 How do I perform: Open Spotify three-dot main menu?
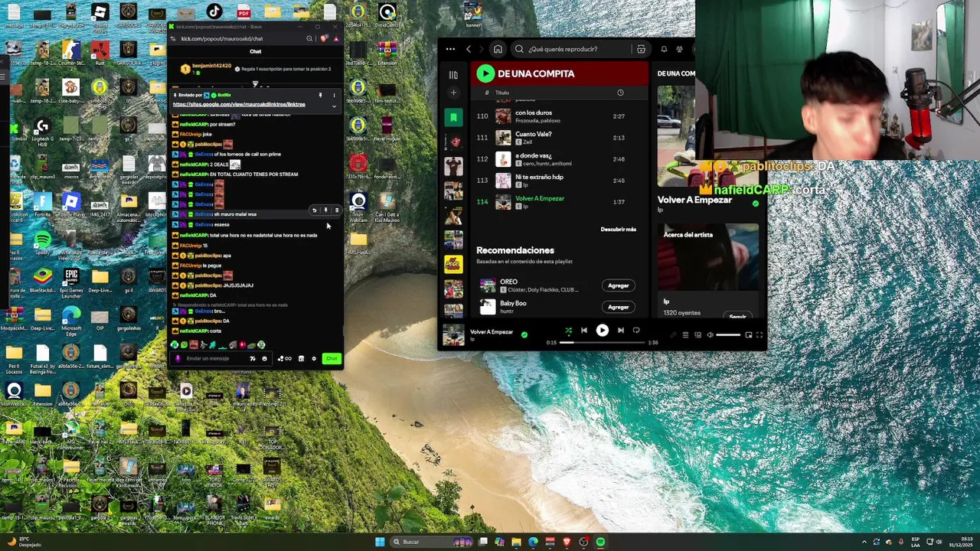click(x=450, y=49)
